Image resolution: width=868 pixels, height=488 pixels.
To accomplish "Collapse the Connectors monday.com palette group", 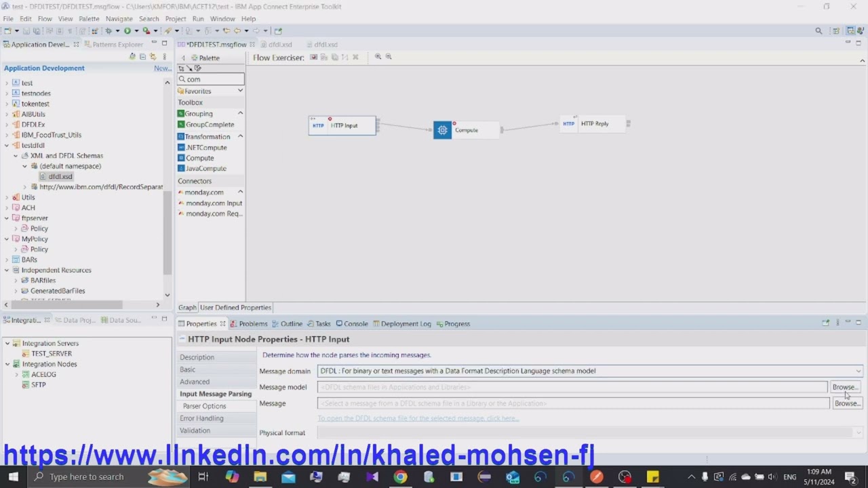I will point(240,192).
